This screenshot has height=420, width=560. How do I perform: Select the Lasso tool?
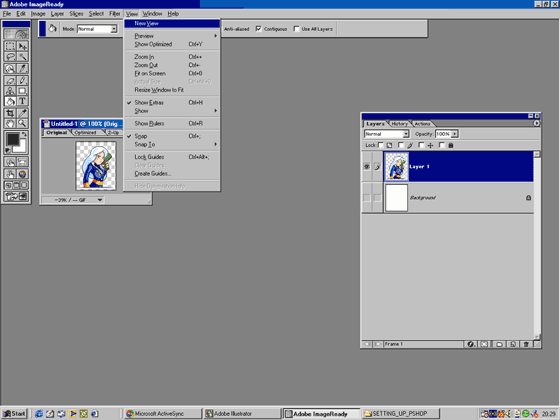point(10,57)
